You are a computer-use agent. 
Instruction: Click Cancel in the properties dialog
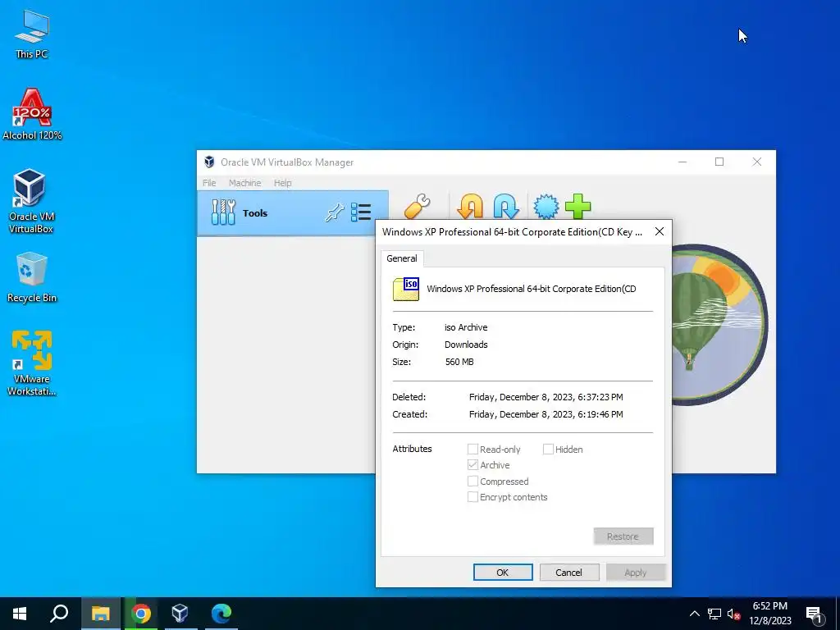coord(568,572)
